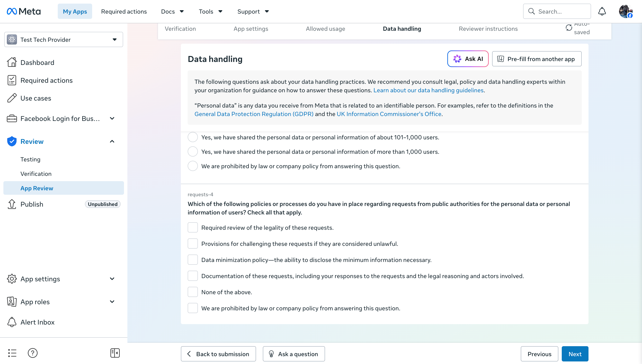The height and width of the screenshot is (364, 642).
Task: Expand Facebook Login for Business section chevron
Action: coord(112,119)
